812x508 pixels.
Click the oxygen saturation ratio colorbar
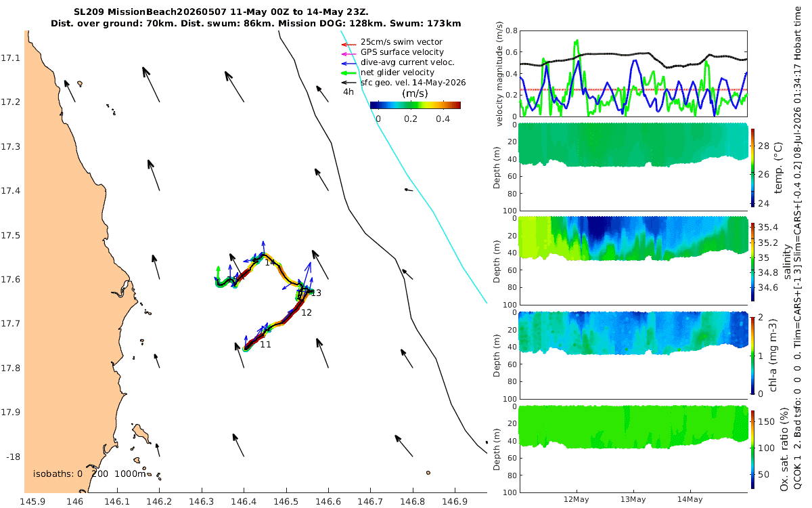point(754,448)
